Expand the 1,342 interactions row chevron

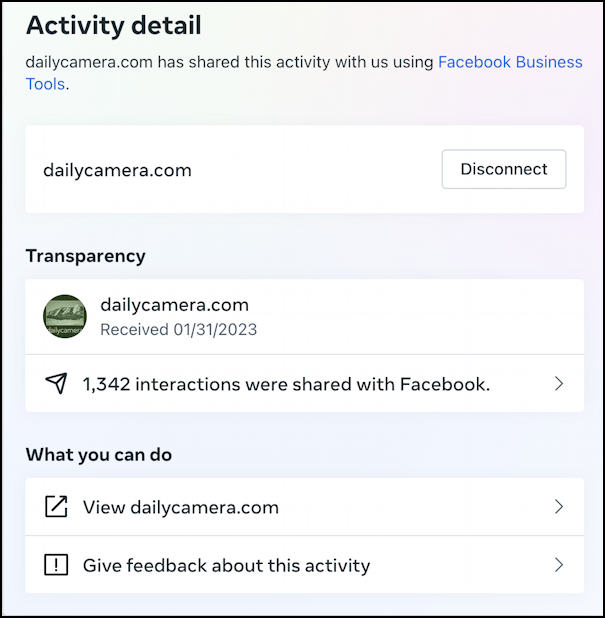(558, 383)
